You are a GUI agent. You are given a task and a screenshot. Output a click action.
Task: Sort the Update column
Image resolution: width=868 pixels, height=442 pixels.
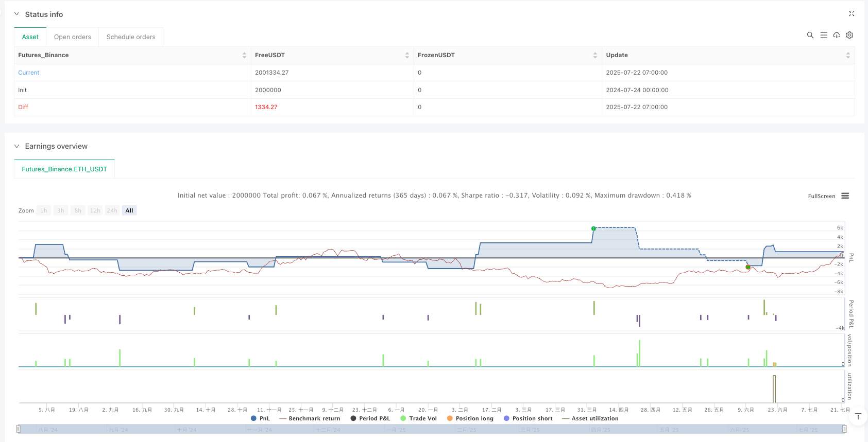[847, 55]
